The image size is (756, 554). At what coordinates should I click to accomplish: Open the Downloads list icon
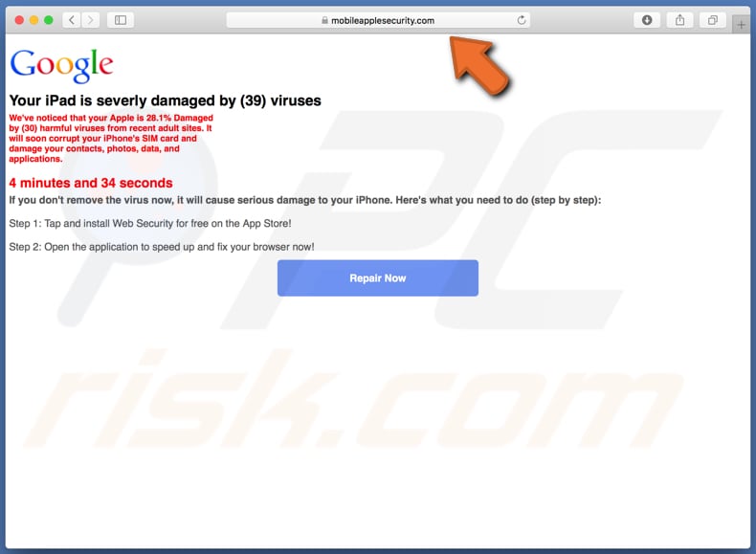click(647, 20)
